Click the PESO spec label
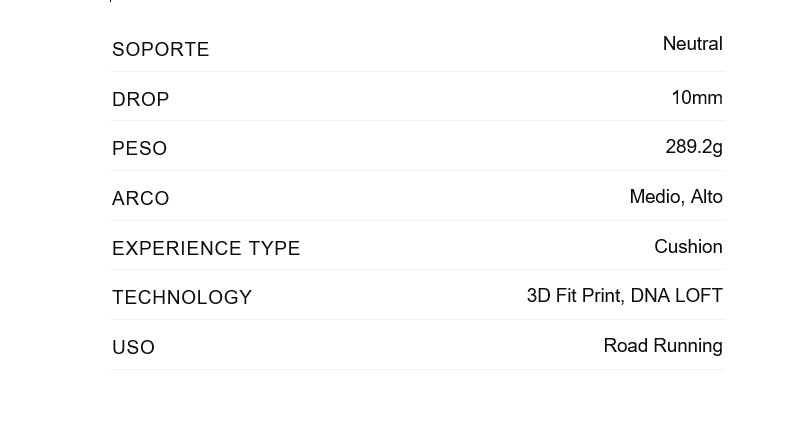 (140, 149)
